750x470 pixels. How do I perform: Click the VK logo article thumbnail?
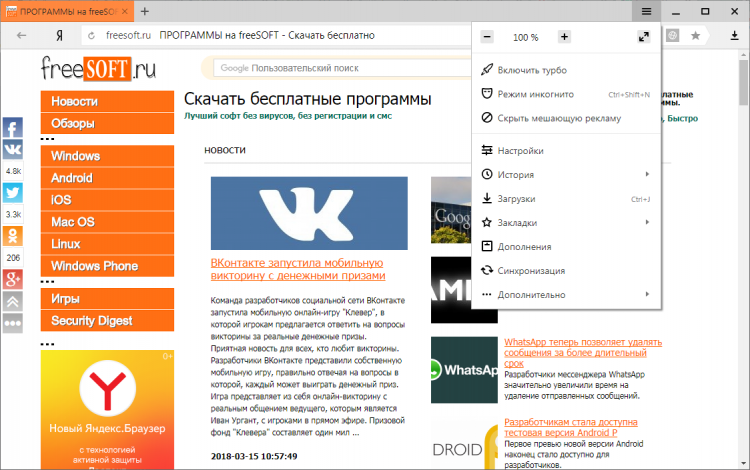(309, 213)
